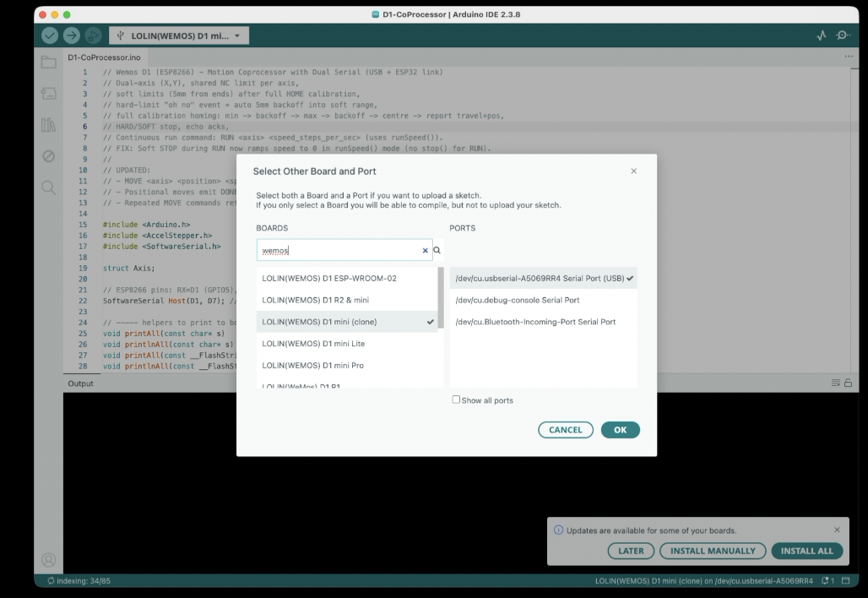Open the Serial Monitor icon

point(843,35)
